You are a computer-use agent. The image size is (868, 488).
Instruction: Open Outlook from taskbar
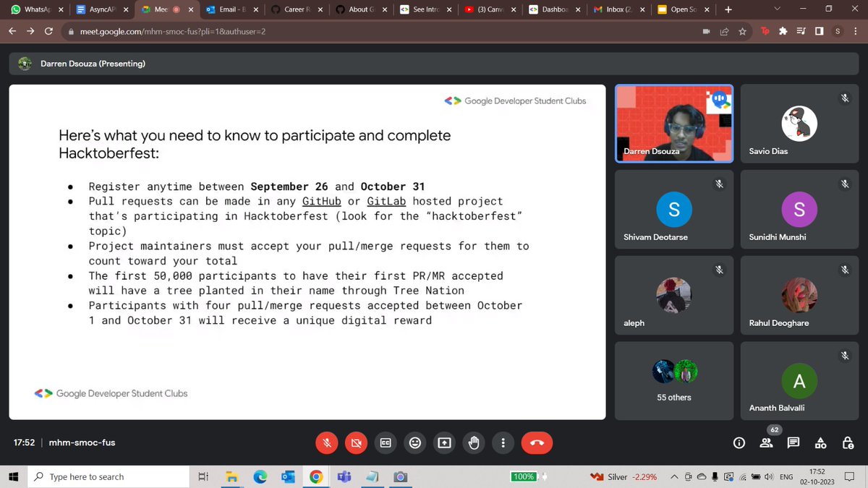click(x=287, y=476)
